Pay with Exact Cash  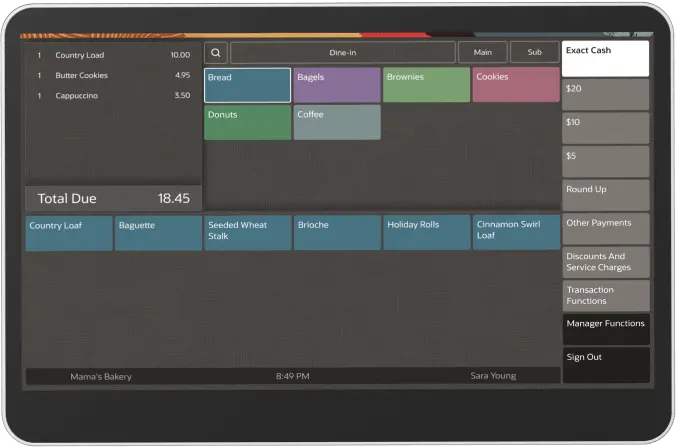tap(605, 59)
